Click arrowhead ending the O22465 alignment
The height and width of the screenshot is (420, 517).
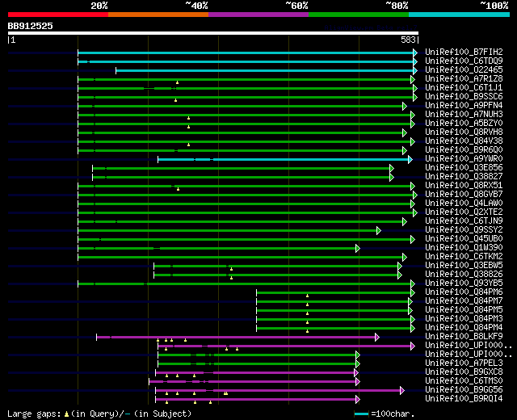pos(415,70)
